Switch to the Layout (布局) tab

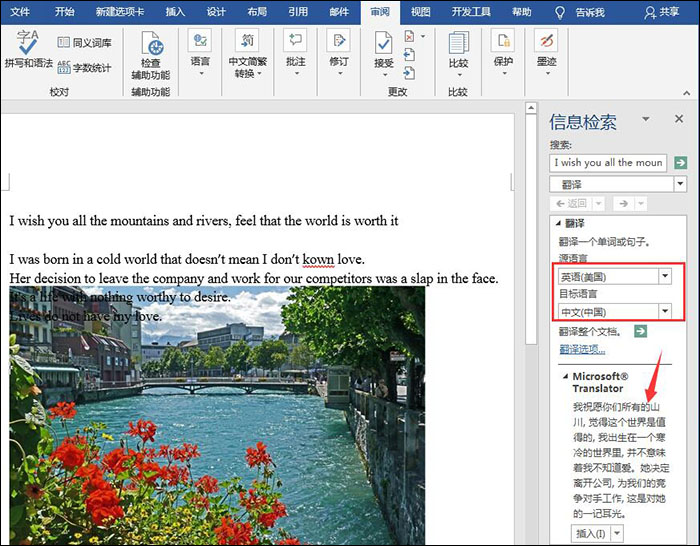pyautogui.click(x=257, y=12)
